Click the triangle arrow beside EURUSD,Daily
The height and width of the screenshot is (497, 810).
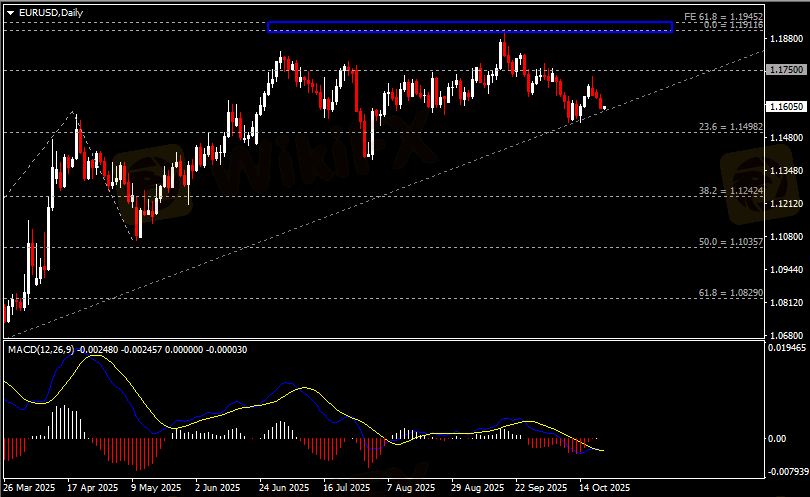click(x=9, y=13)
